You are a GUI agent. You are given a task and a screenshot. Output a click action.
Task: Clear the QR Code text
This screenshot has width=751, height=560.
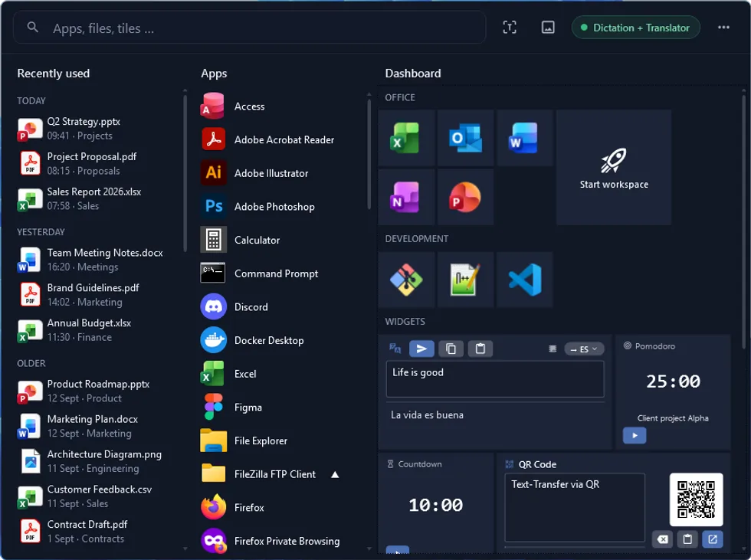pyautogui.click(x=662, y=539)
